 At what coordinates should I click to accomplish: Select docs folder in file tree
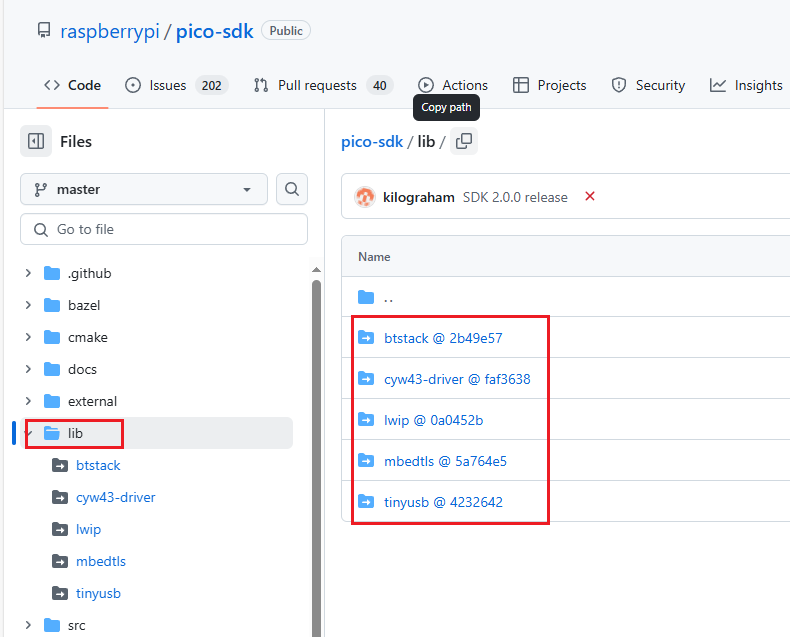click(70, 369)
